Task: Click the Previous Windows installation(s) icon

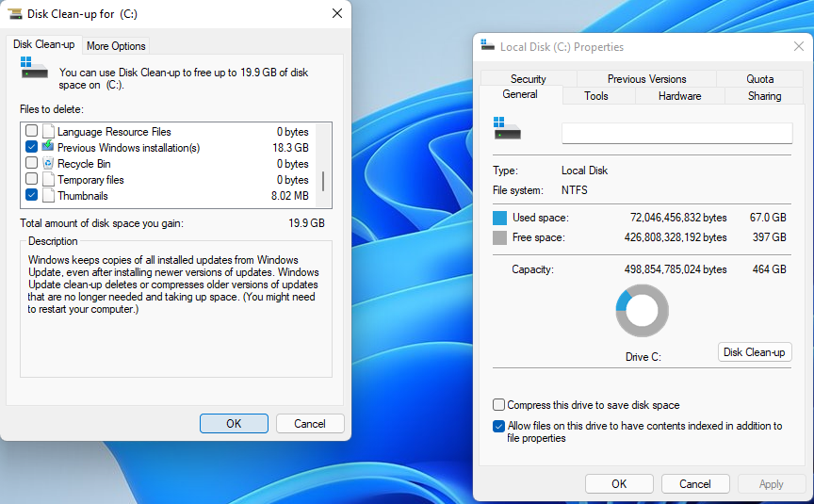Action: 48,146
